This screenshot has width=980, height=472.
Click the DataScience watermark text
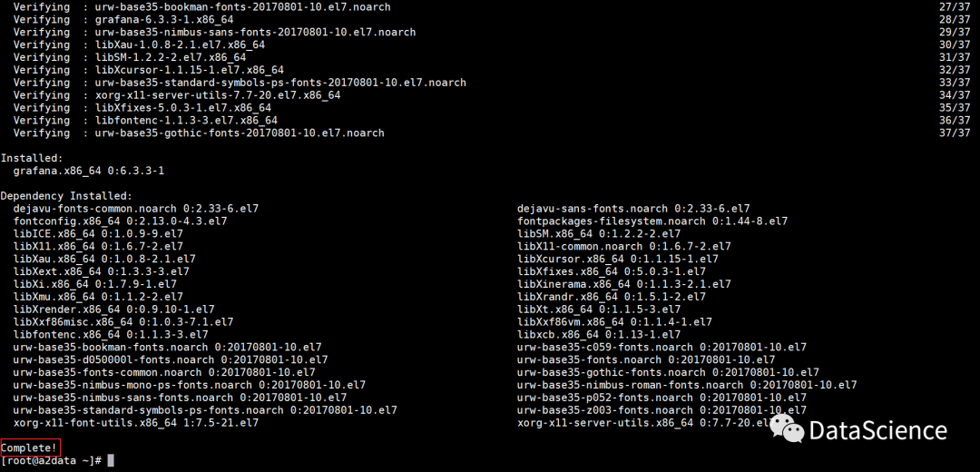877,430
